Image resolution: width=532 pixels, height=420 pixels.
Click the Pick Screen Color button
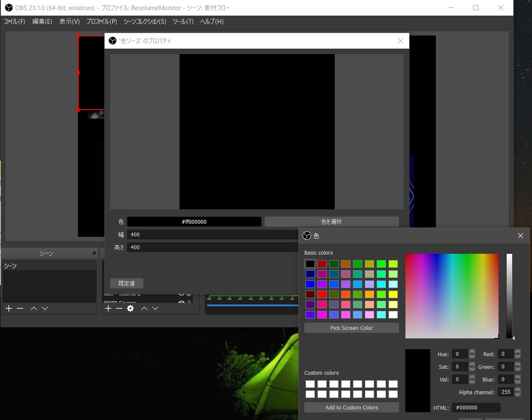[352, 328]
